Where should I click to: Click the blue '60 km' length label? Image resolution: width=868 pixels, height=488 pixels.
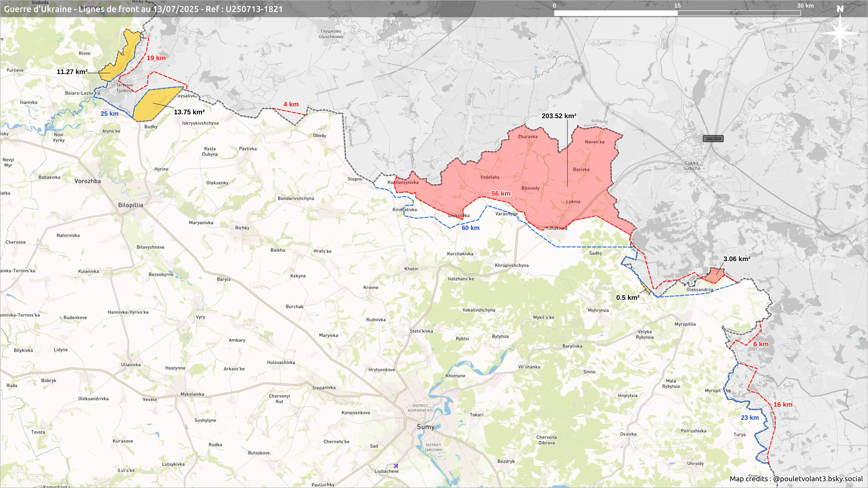coord(471,228)
